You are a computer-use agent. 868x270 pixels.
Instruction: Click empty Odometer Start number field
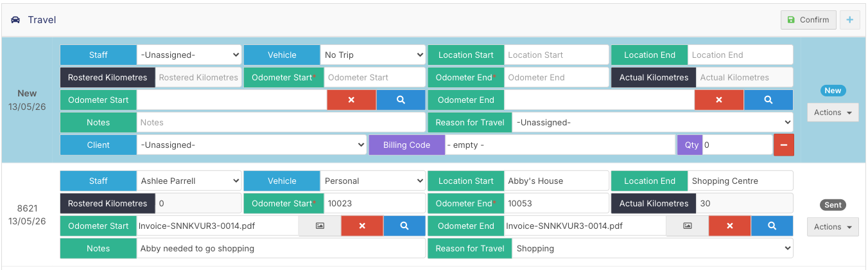375,78
